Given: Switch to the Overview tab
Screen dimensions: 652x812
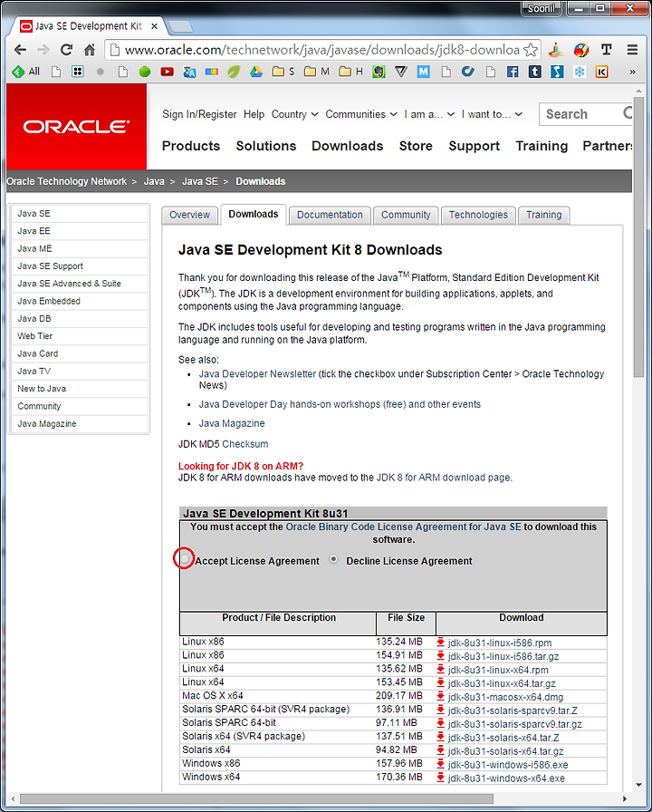Looking at the screenshot, I should click(x=189, y=215).
